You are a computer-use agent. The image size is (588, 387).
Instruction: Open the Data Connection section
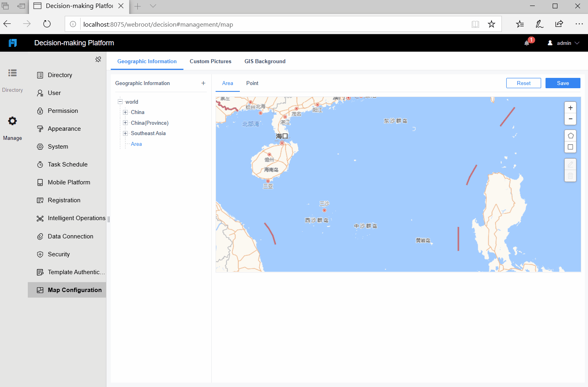click(70, 236)
